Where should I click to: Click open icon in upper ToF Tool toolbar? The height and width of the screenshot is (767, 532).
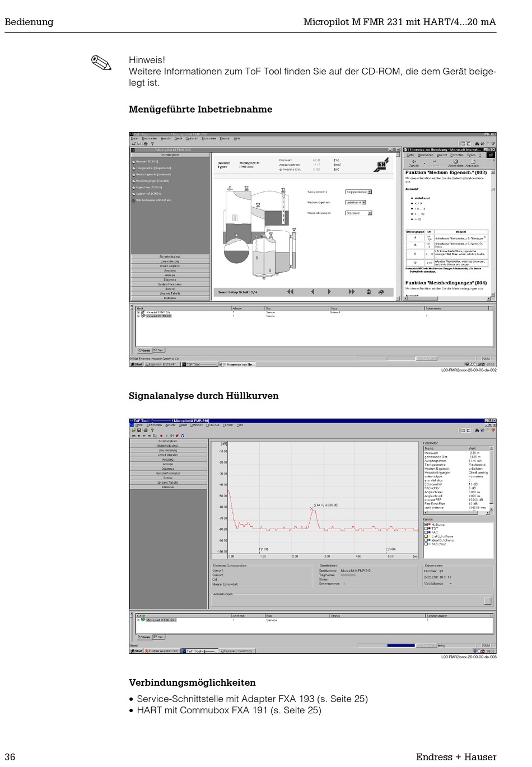click(x=133, y=143)
